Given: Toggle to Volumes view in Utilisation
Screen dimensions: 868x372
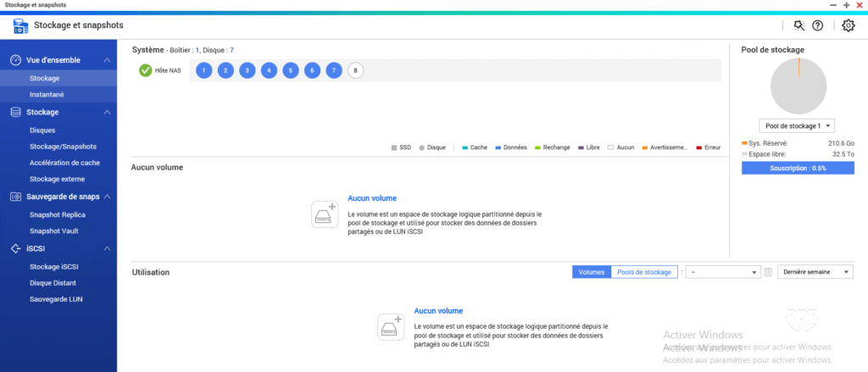Looking at the screenshot, I should point(592,272).
